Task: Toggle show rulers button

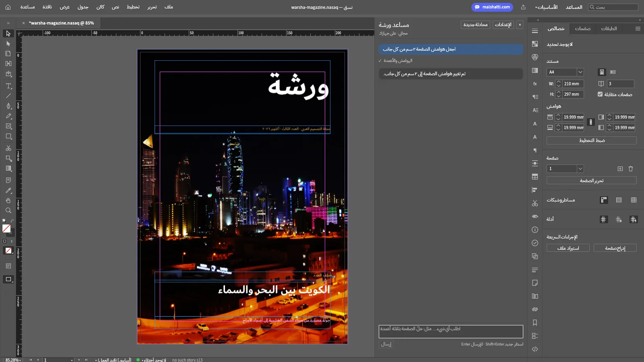Action: 604,200
